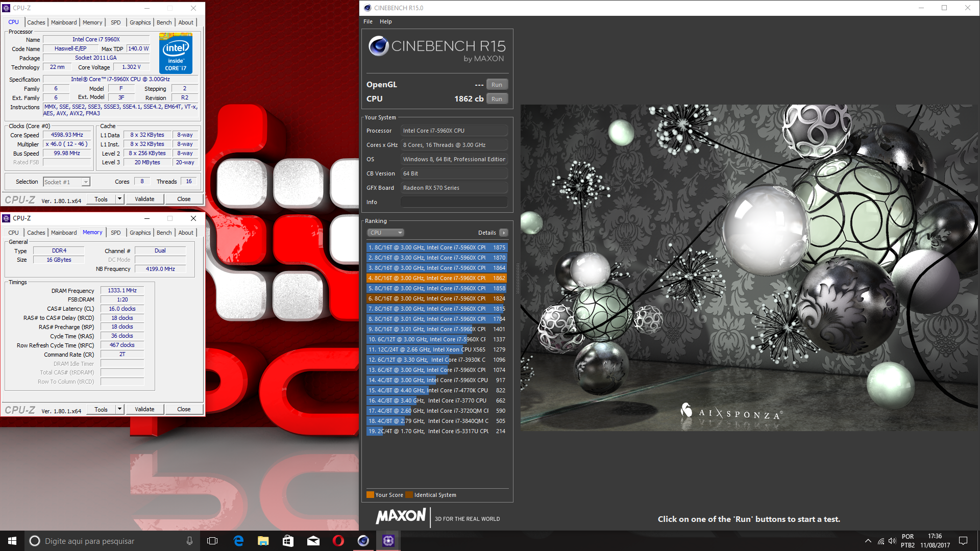
Task: Open Bench tab in top CPU-Z
Action: pyautogui.click(x=164, y=22)
